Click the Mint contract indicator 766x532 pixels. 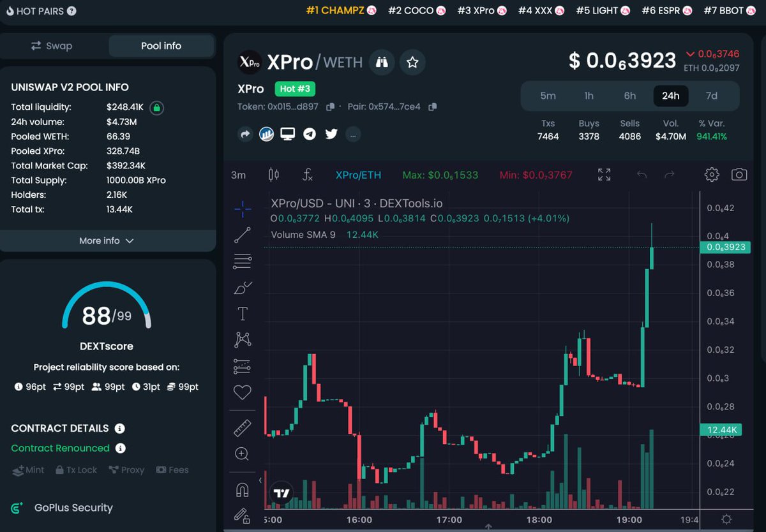pos(28,469)
